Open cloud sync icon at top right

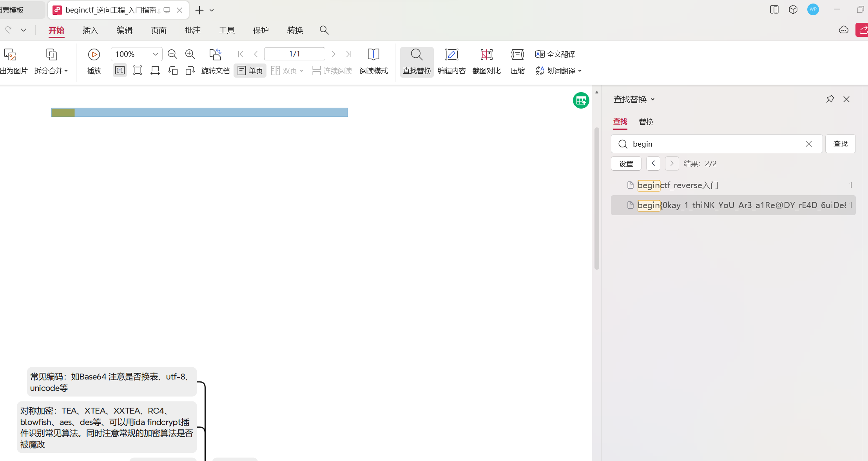[x=844, y=30]
